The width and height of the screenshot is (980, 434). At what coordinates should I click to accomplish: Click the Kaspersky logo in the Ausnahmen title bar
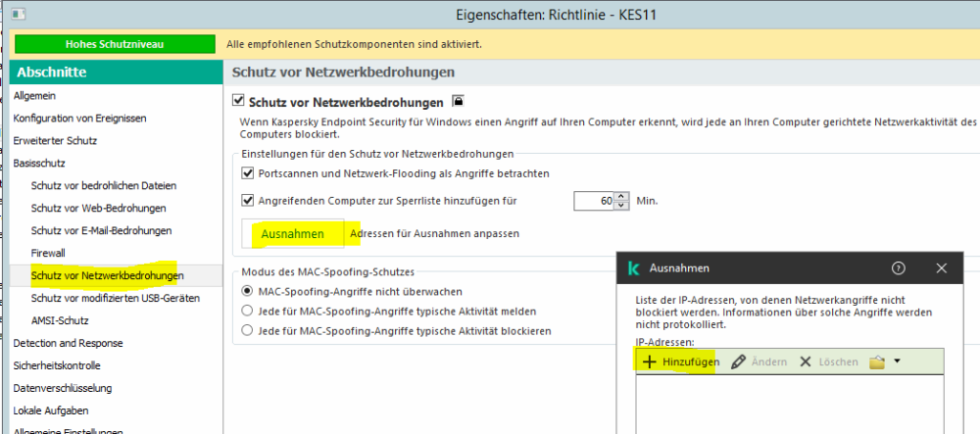pos(634,268)
